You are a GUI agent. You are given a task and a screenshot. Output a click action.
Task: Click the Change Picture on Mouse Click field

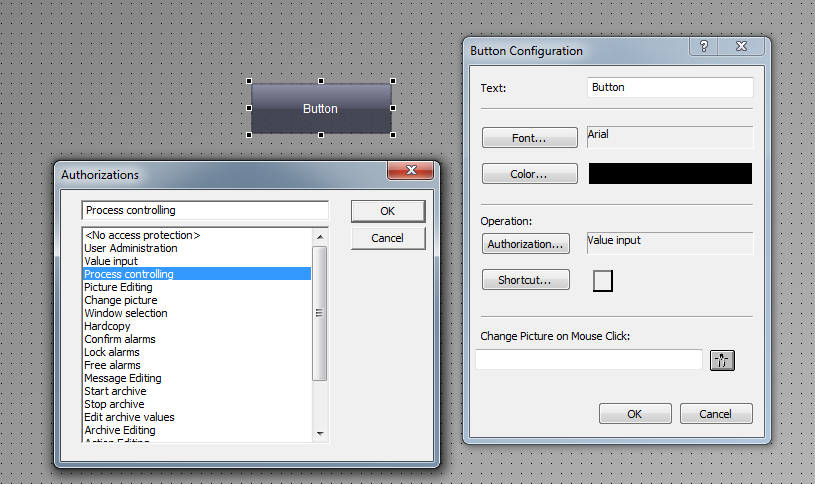589,360
